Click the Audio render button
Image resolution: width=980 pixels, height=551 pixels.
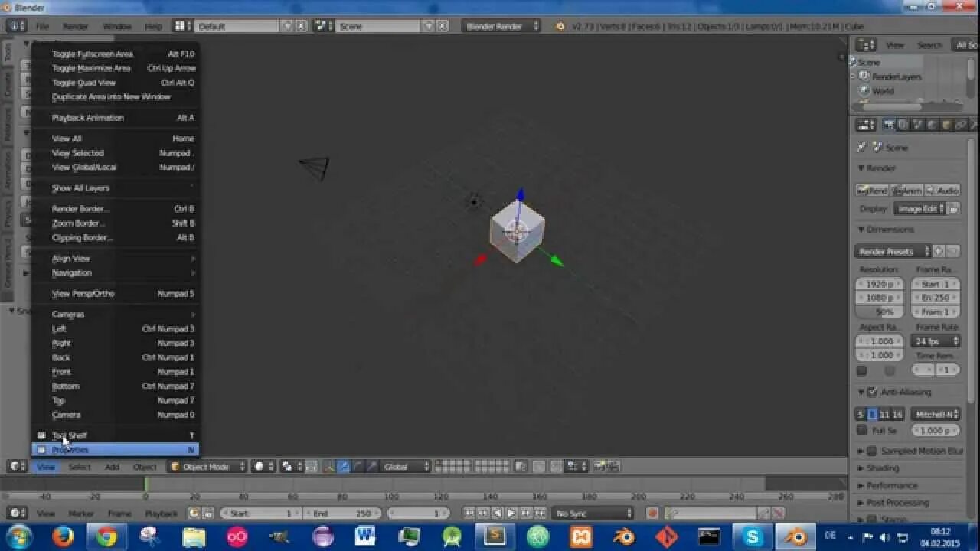(x=942, y=191)
